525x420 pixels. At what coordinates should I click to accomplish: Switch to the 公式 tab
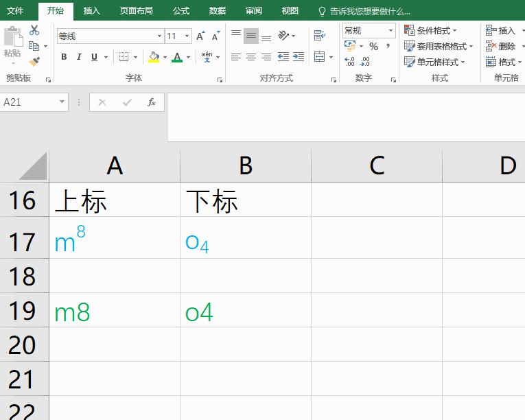pyautogui.click(x=181, y=11)
